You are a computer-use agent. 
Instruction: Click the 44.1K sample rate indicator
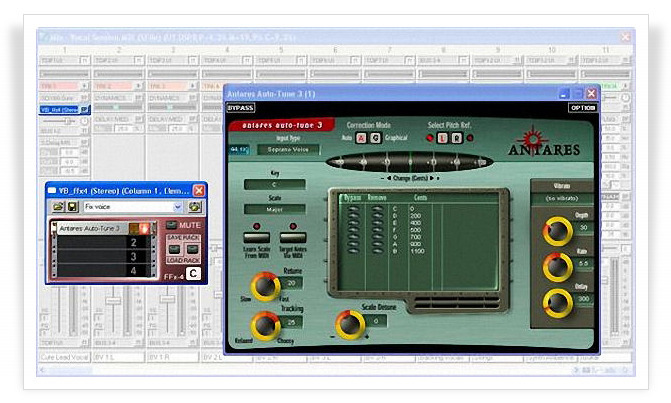239,150
